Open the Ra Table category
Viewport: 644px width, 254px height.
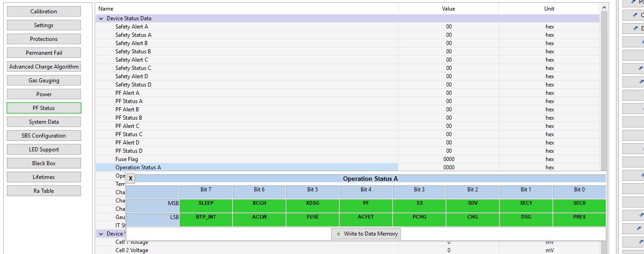pyautogui.click(x=44, y=191)
